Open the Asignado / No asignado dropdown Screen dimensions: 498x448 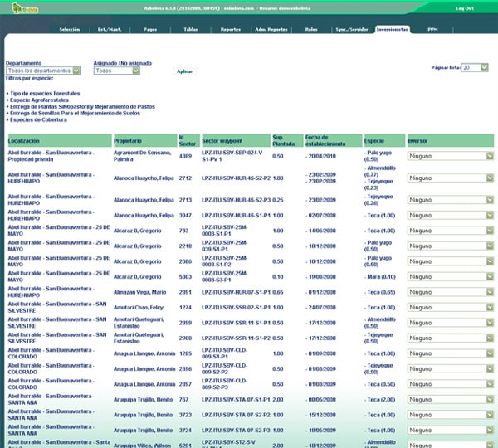(x=116, y=71)
